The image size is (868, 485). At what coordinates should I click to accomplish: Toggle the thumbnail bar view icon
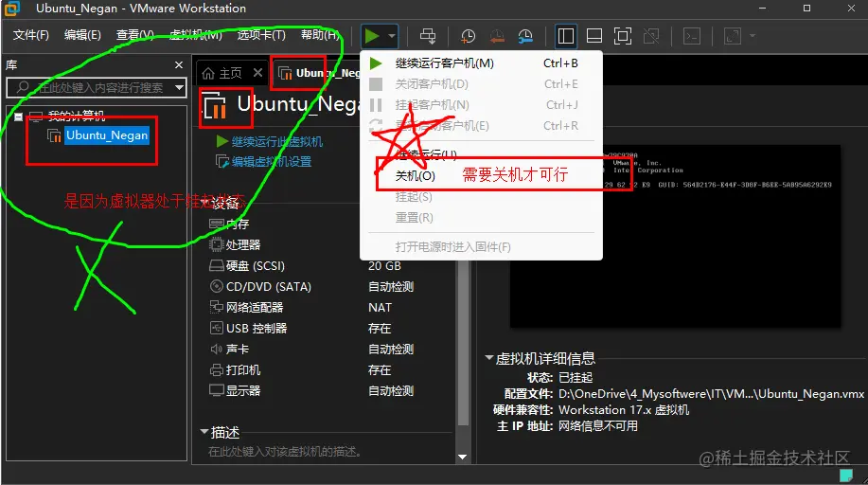coord(594,36)
